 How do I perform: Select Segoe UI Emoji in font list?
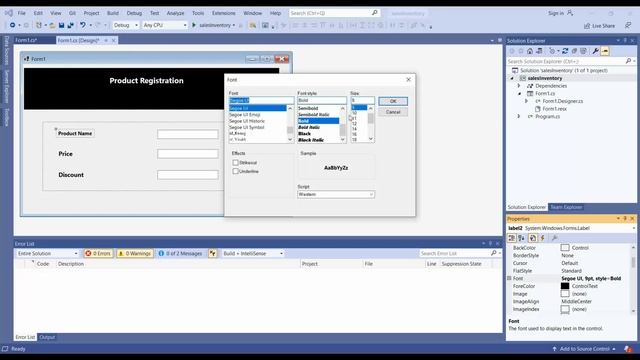pos(244,115)
